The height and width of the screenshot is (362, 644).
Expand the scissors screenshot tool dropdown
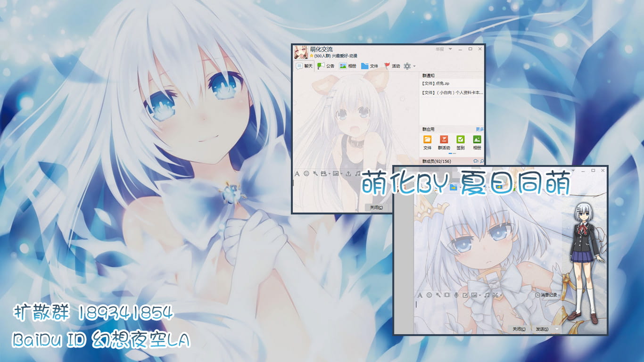point(502,296)
